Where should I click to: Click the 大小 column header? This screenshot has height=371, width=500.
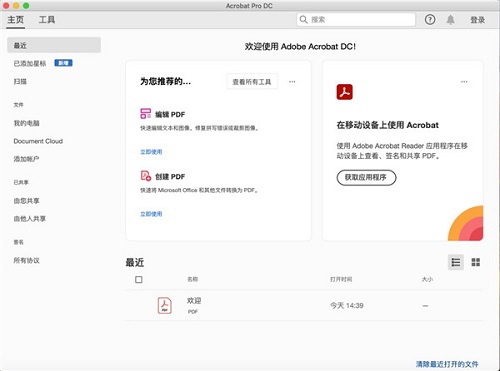coord(427,279)
